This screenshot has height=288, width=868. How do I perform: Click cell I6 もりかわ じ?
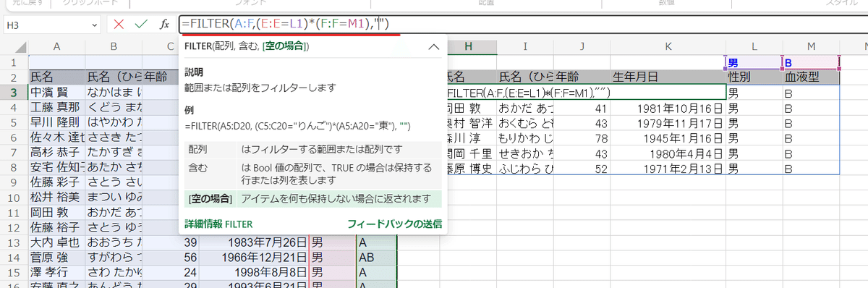[525, 138]
